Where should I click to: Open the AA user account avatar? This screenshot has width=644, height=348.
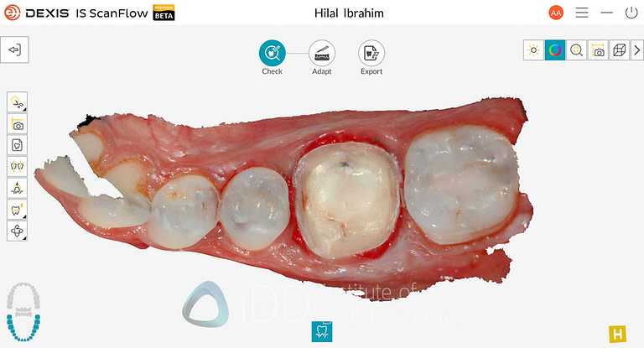556,13
